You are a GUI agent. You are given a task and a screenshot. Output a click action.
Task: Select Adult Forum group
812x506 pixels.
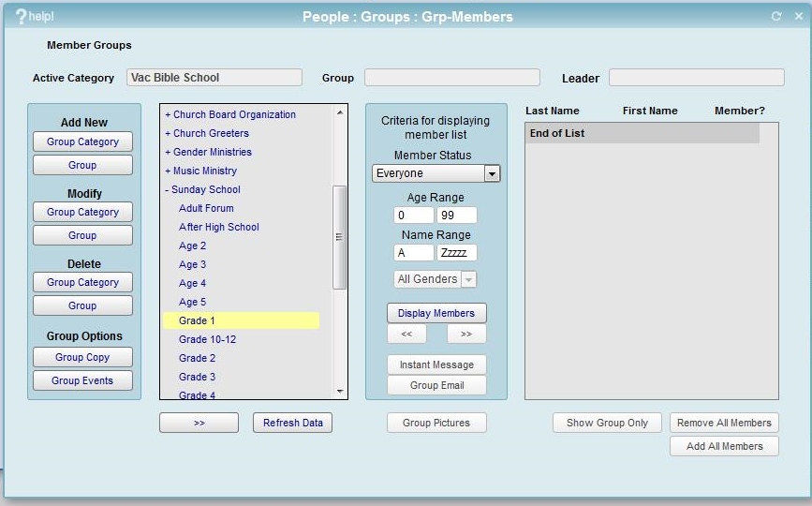coord(206,208)
